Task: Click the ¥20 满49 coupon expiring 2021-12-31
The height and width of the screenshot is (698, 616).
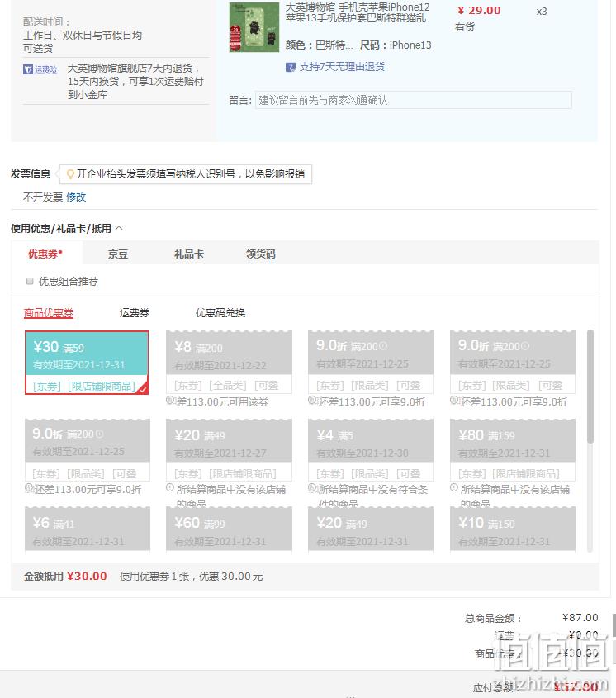Action: point(371,529)
